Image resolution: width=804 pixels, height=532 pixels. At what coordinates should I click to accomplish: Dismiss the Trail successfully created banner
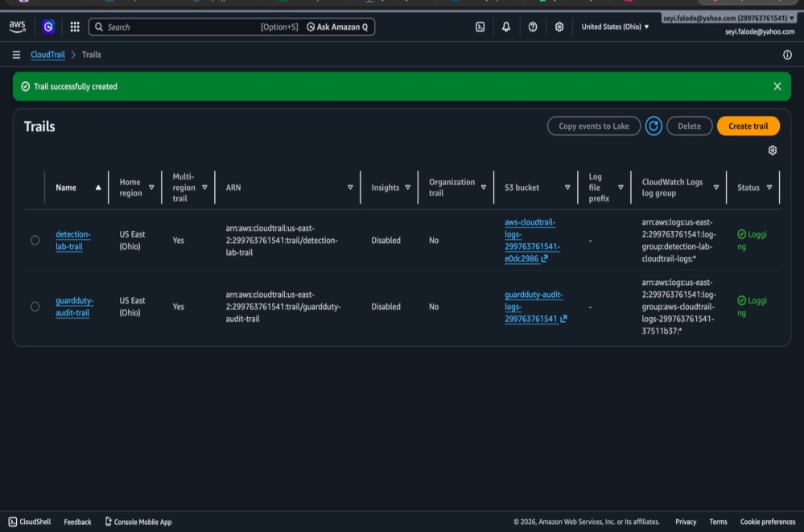pos(777,86)
